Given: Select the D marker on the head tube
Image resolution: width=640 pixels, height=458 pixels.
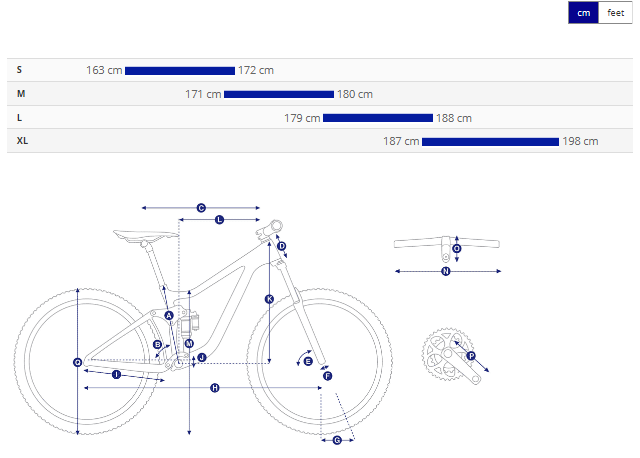Looking at the screenshot, I should tap(282, 245).
